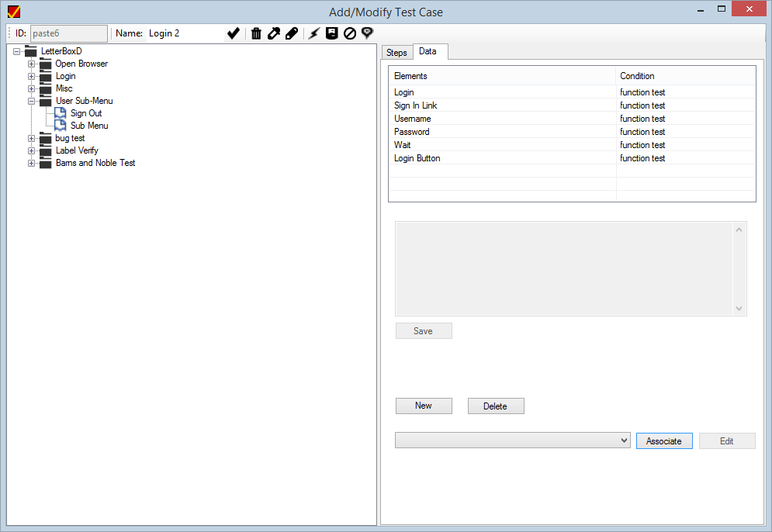Click the LetterBoxD root folder icon
Screen dimensions: 772x532
pos(31,51)
